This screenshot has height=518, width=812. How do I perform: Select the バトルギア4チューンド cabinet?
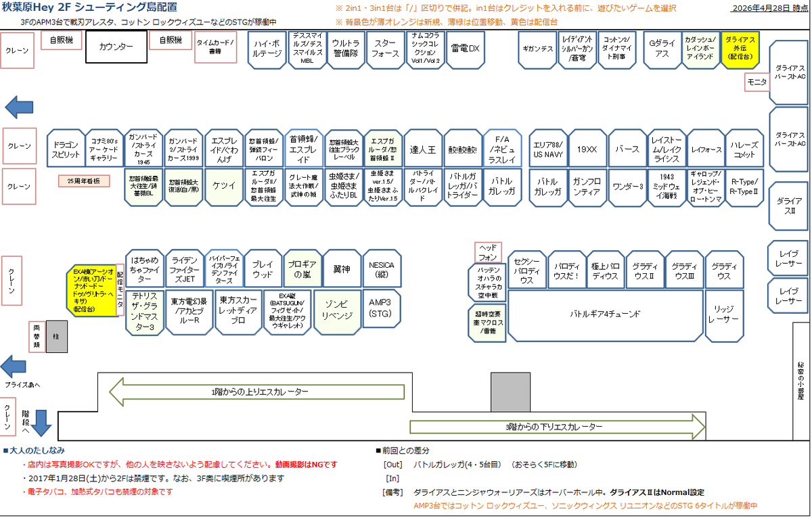pos(606,315)
